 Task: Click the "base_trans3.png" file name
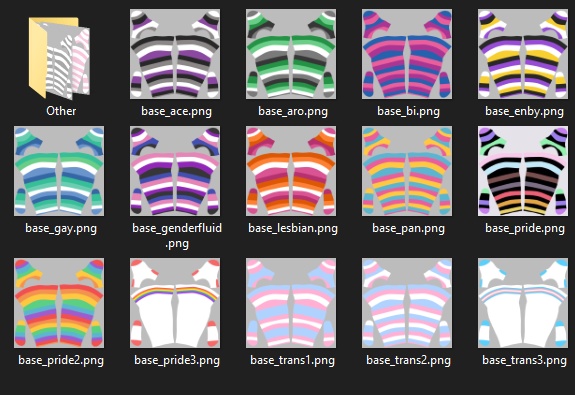(x=524, y=361)
